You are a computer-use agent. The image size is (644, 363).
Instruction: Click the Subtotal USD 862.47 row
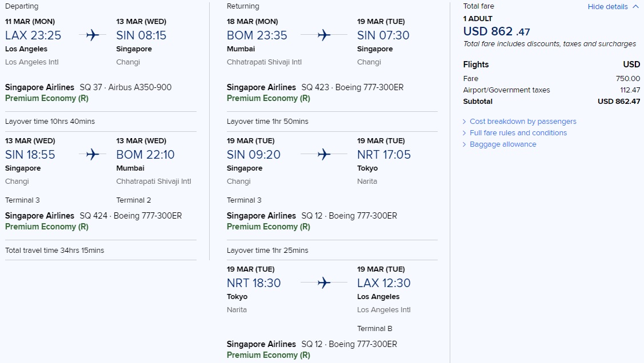551,102
